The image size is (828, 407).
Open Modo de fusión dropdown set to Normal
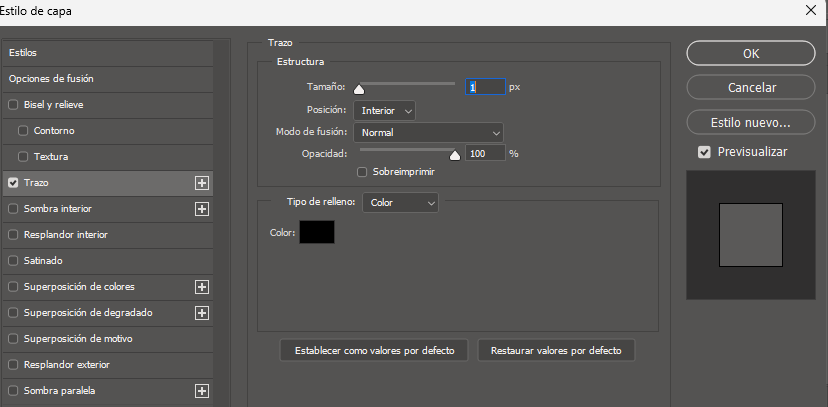coord(428,133)
